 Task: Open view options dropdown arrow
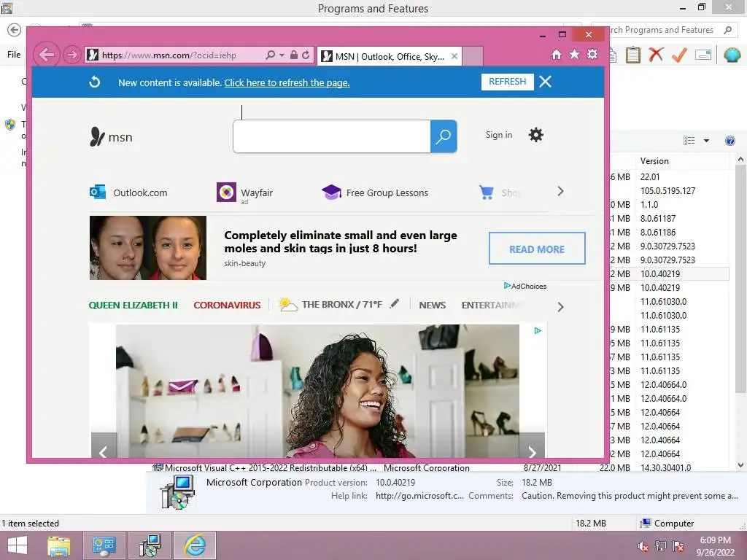click(x=706, y=141)
